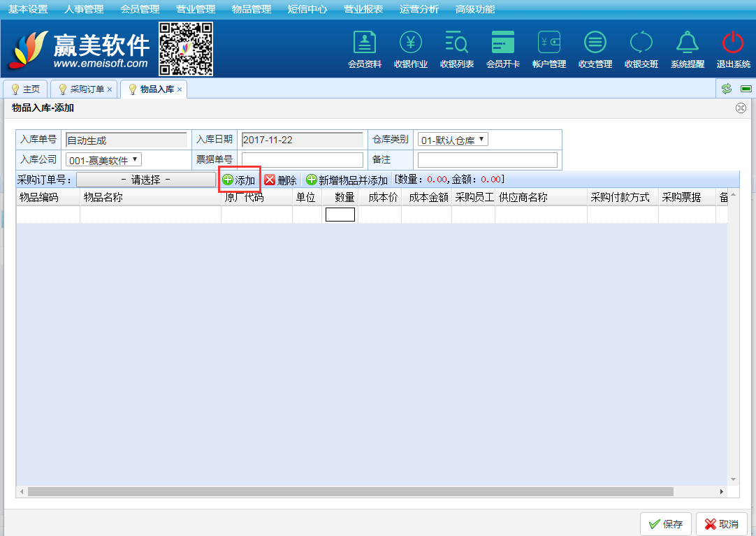Click the 新增物品并添加 button
756x536 pixels.
(x=347, y=180)
